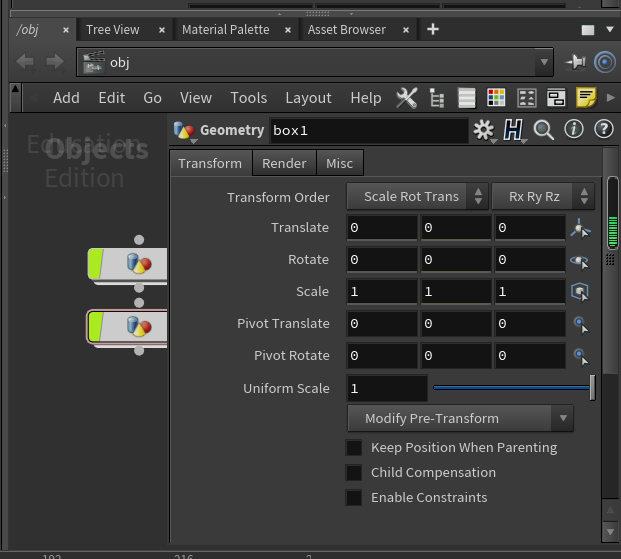The width and height of the screenshot is (621, 559).
Task: Click the Geometry operator type icon
Action: click(184, 131)
